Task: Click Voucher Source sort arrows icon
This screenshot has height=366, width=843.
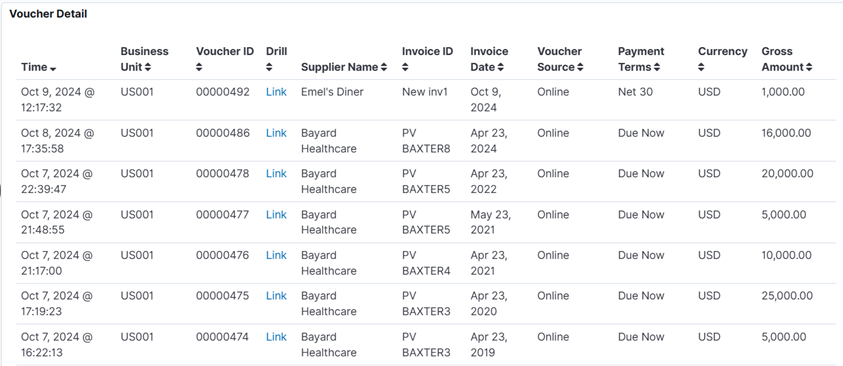Action: (581, 68)
